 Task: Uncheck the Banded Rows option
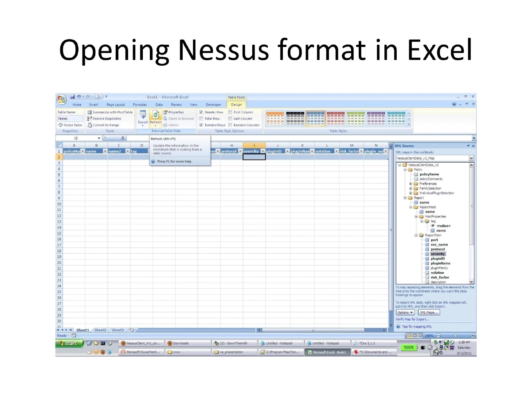[202, 125]
